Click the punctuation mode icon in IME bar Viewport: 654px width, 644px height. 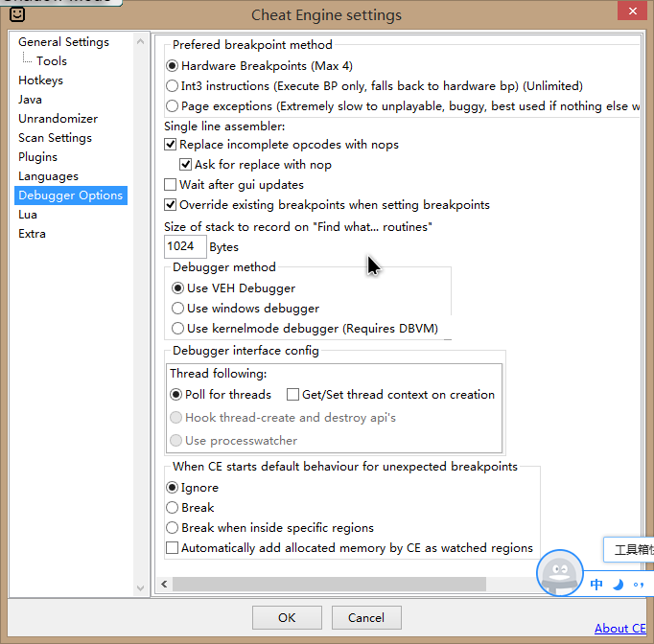(638, 585)
